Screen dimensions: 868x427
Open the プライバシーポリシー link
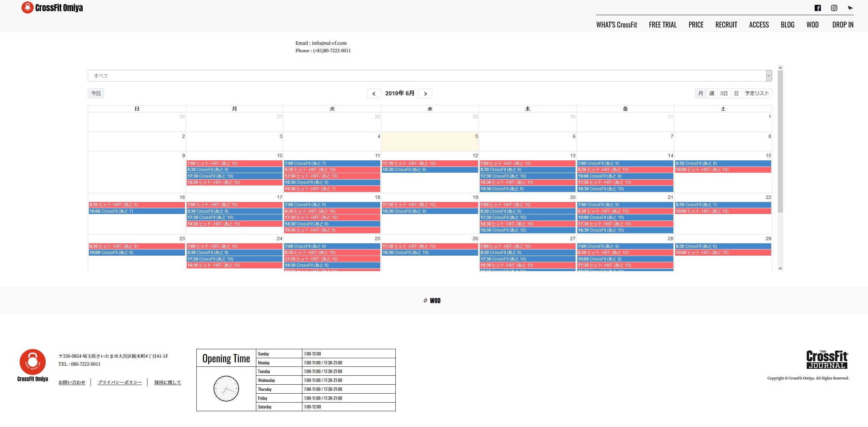[x=120, y=382]
